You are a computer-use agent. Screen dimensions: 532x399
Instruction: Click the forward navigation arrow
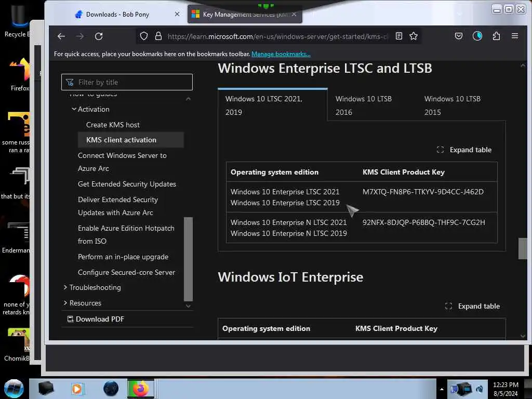tap(79, 36)
